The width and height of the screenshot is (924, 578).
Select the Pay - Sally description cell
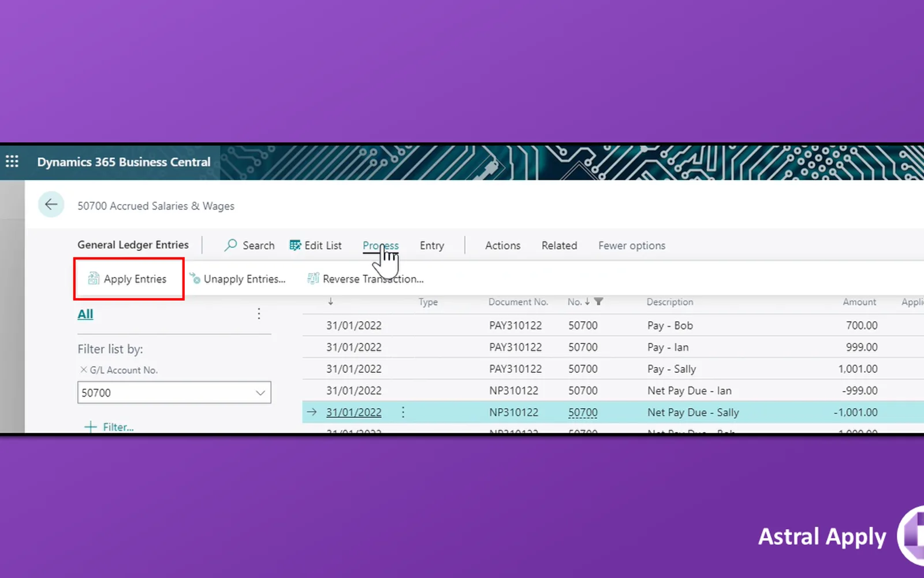(672, 369)
